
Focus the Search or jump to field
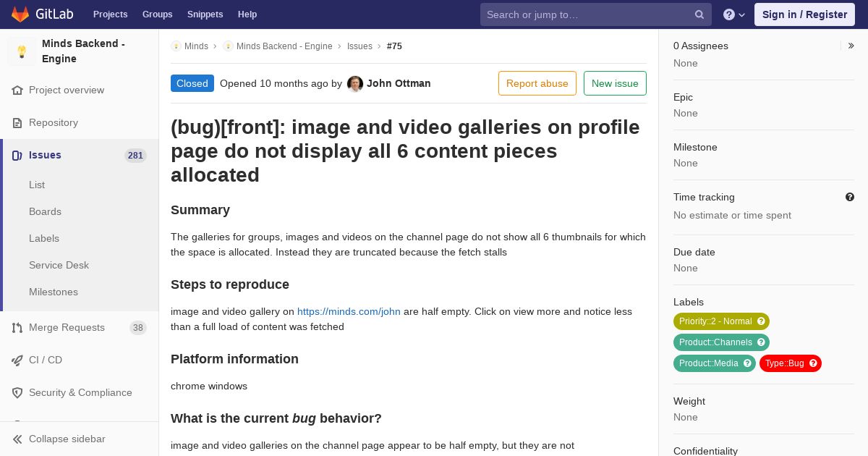586,14
